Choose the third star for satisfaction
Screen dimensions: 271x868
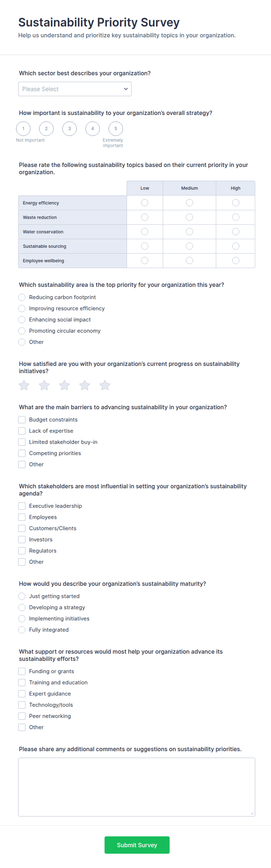point(64,385)
